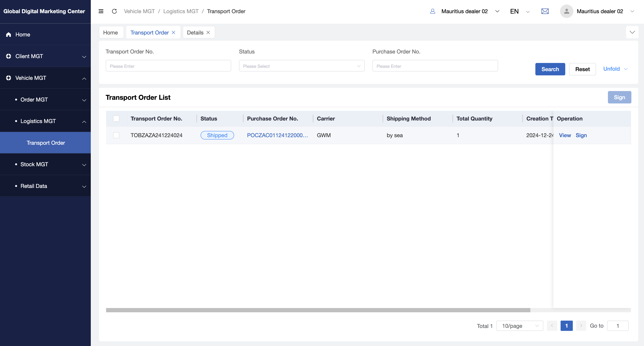Click the Purchase Order No. column header
The height and width of the screenshot is (346, 644).
(x=273, y=119)
